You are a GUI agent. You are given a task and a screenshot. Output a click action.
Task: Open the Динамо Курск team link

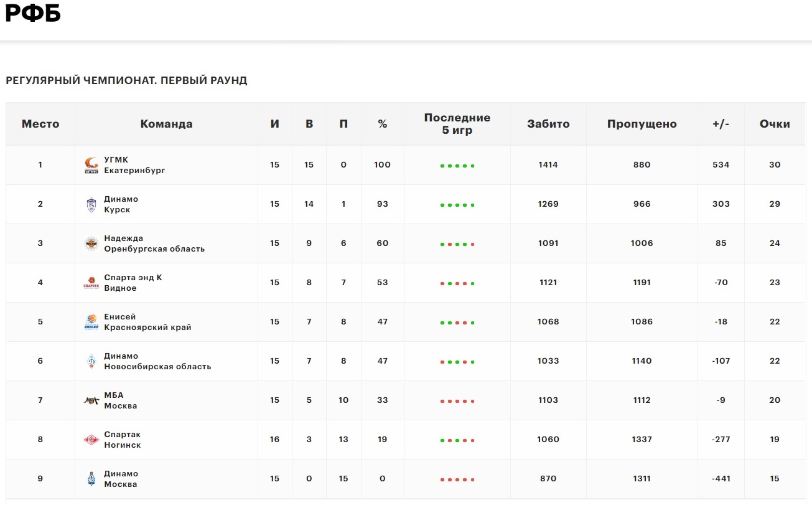(x=121, y=204)
